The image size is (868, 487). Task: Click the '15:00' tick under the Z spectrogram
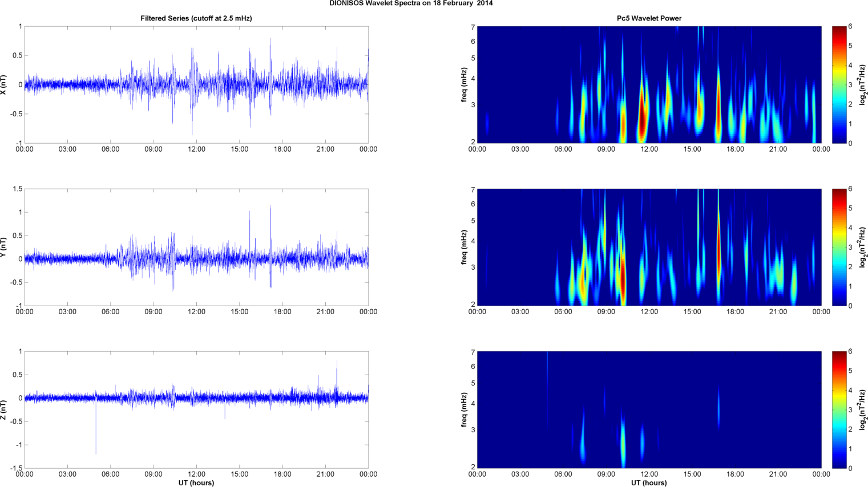pos(692,474)
